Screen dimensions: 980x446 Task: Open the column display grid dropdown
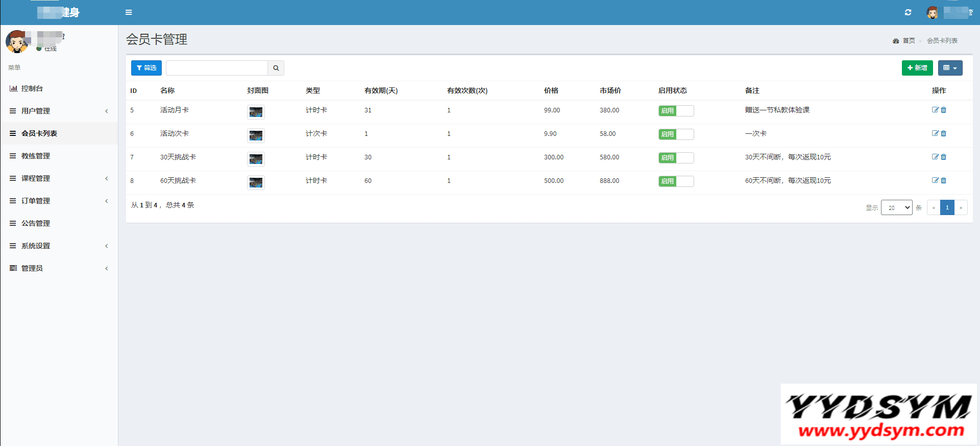click(950, 68)
